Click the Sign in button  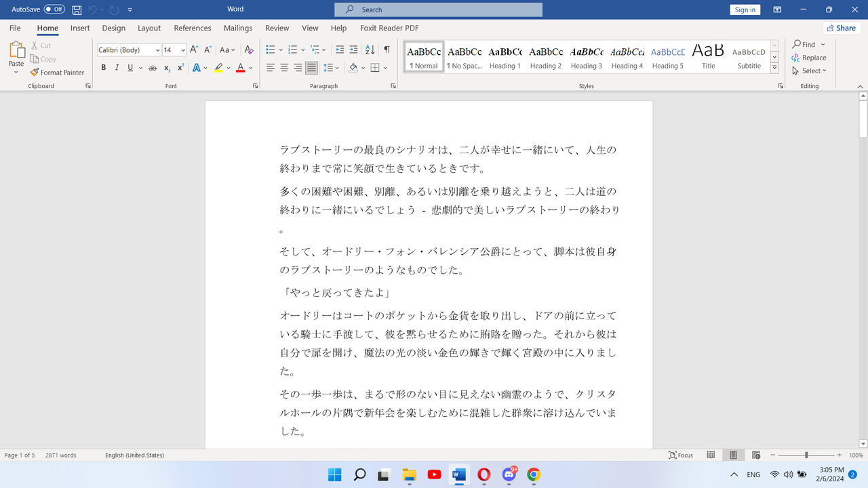point(745,9)
